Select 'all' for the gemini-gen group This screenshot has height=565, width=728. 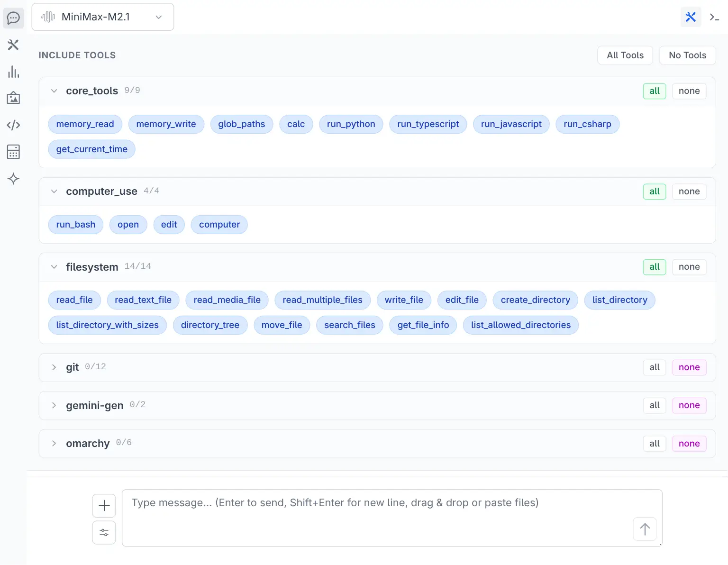[654, 405]
